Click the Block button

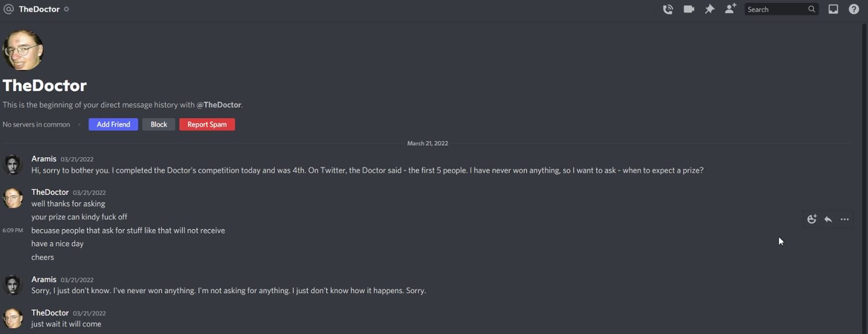pyautogui.click(x=159, y=124)
